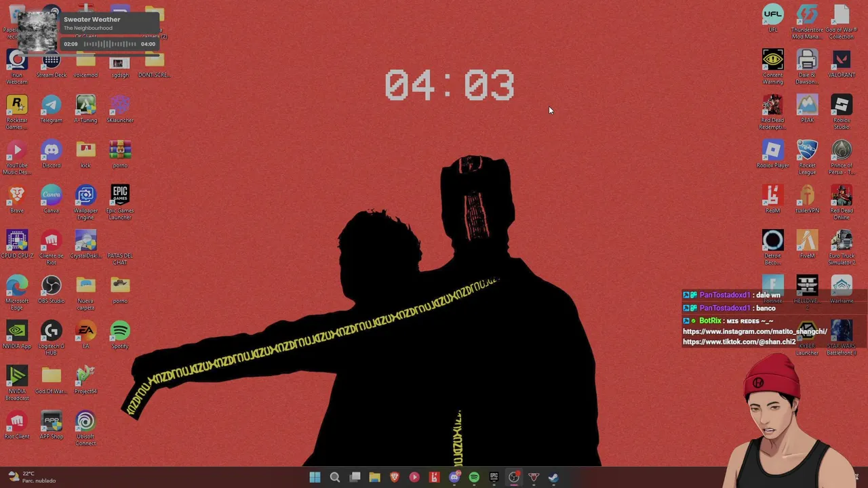Open the Logitech G HUB shortcut

52,338
